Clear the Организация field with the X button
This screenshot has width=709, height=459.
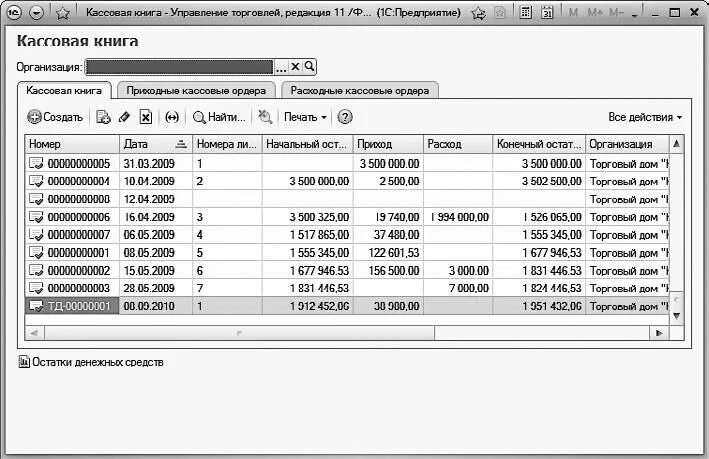295,67
